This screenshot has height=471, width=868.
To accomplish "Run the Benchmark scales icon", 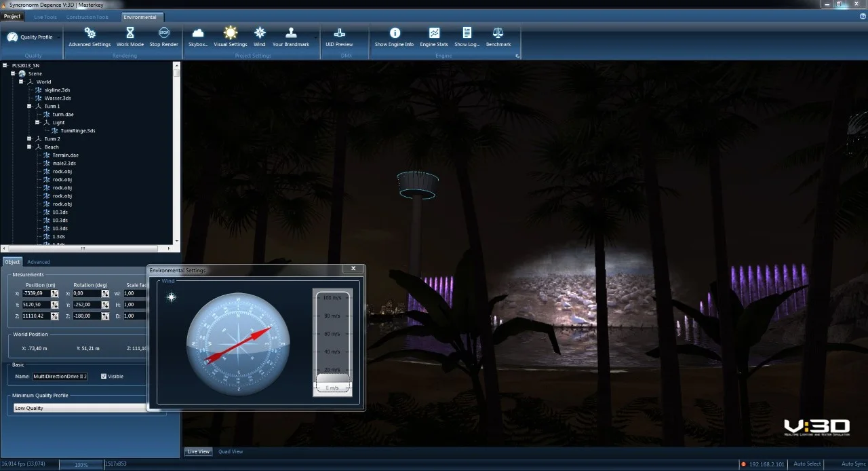I will (x=498, y=32).
